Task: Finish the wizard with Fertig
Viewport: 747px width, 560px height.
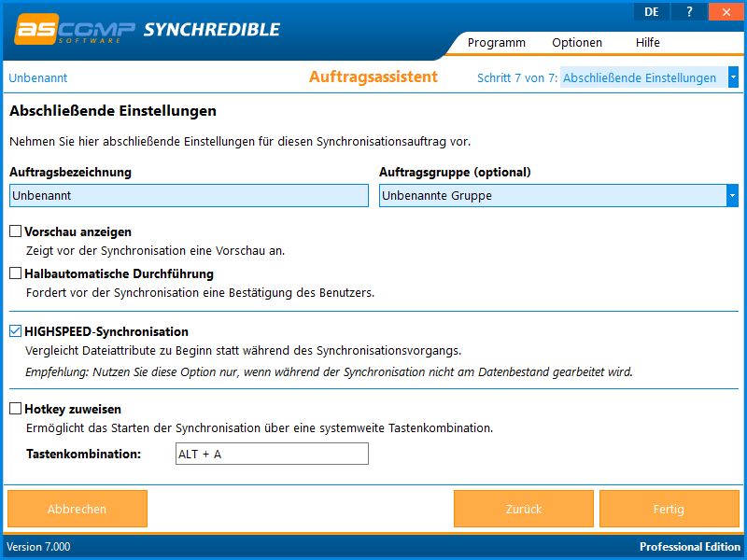Action: 669,509
